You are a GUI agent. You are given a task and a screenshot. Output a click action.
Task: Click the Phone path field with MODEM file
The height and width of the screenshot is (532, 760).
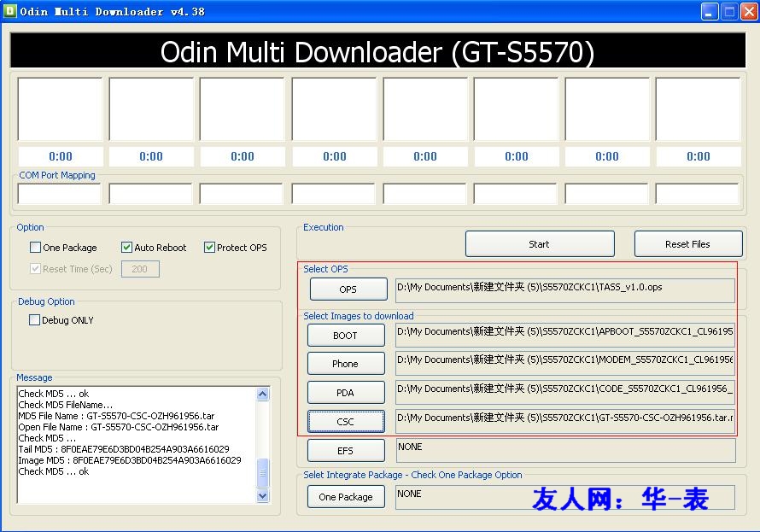[x=565, y=363]
